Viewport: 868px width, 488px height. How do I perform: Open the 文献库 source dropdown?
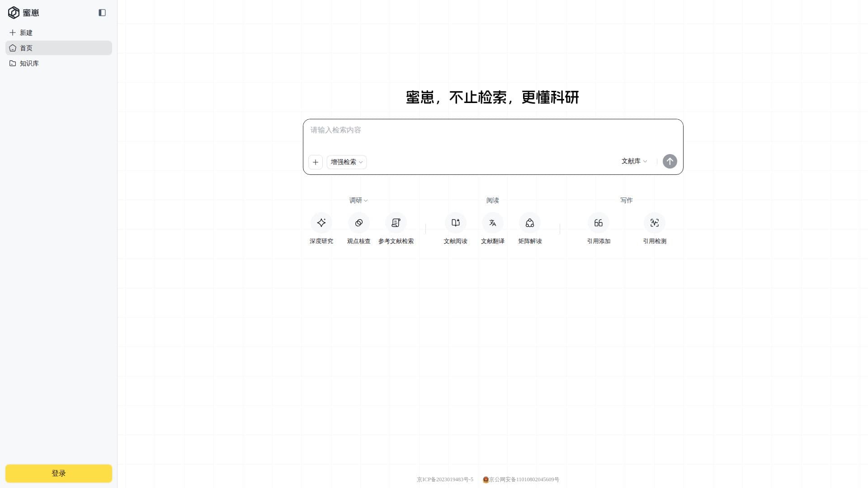[634, 161]
